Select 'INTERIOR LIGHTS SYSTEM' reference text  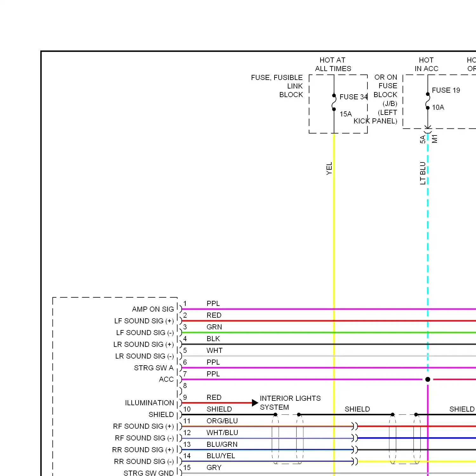click(x=290, y=403)
